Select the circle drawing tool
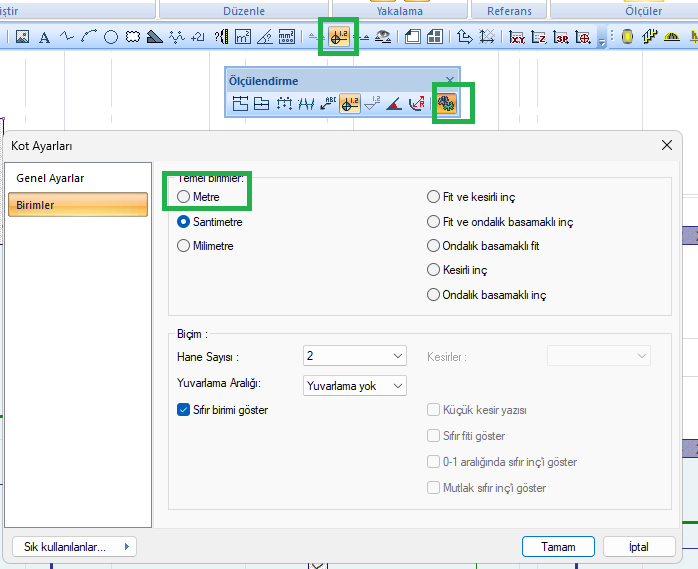Image resolution: width=698 pixels, height=569 pixels. 111,37
